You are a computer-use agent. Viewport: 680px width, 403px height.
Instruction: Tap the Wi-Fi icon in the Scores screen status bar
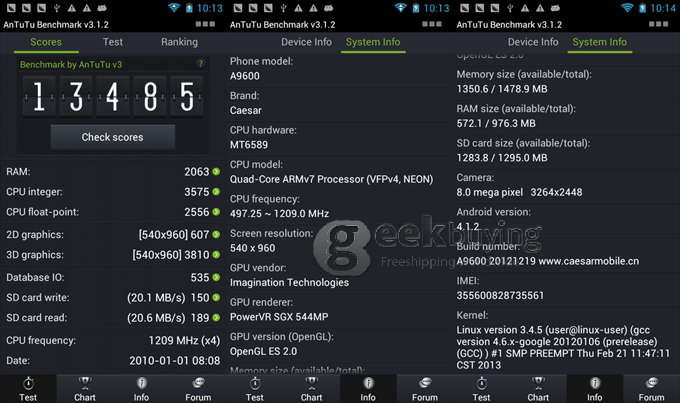click(x=174, y=8)
